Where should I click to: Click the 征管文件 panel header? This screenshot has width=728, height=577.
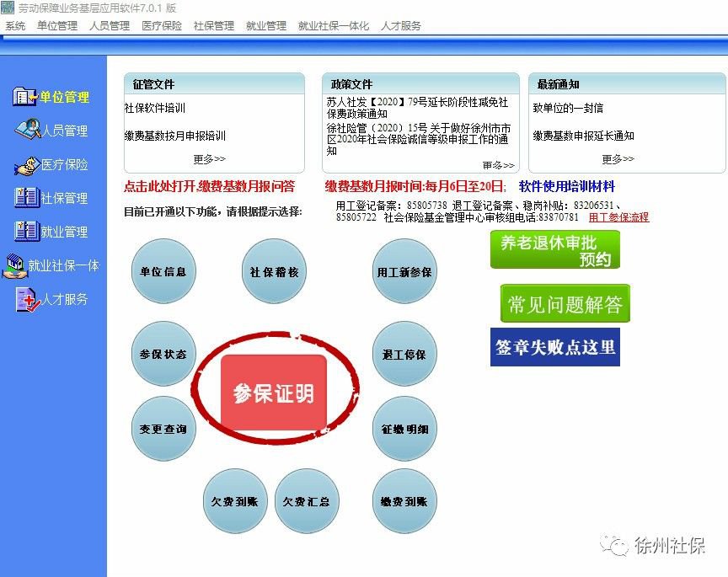(x=214, y=84)
